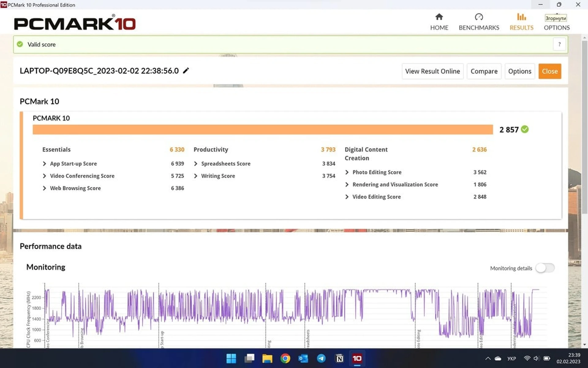Click the View Result Online button
The width and height of the screenshot is (588, 368).
pos(432,71)
